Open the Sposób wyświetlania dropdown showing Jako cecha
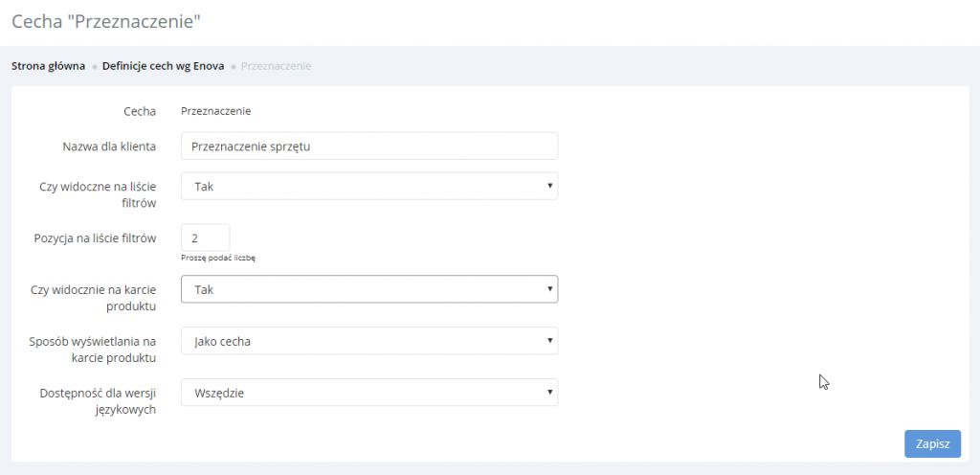 pos(368,341)
